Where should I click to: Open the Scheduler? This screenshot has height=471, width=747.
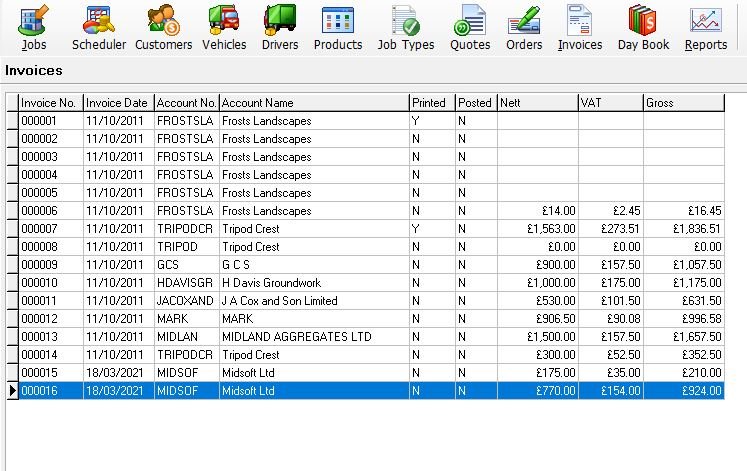99,28
